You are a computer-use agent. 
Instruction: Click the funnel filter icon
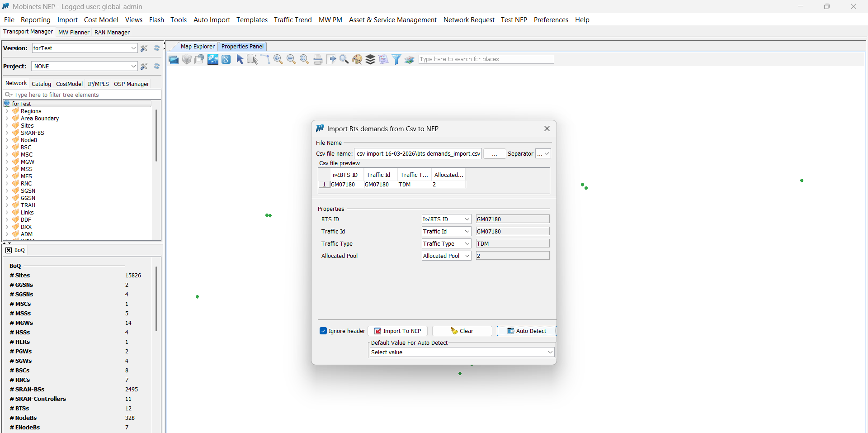pyautogui.click(x=396, y=59)
